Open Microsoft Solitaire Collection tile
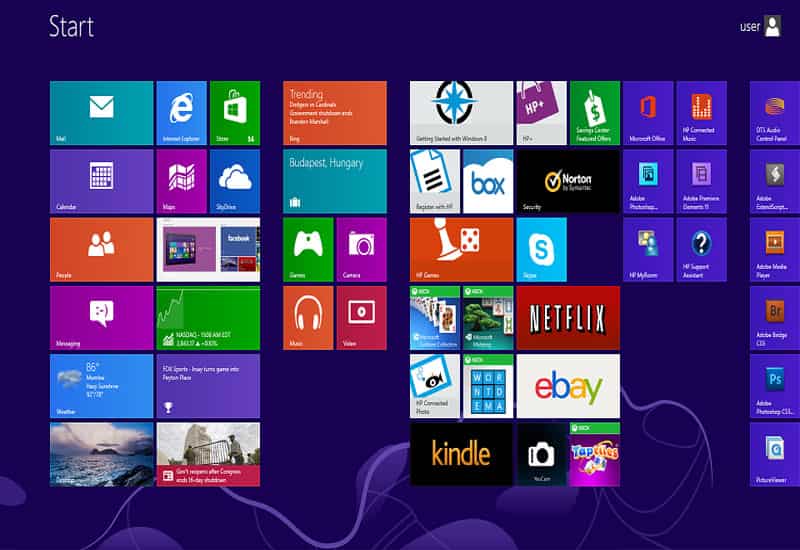This screenshot has height=550, width=800. pos(435,318)
